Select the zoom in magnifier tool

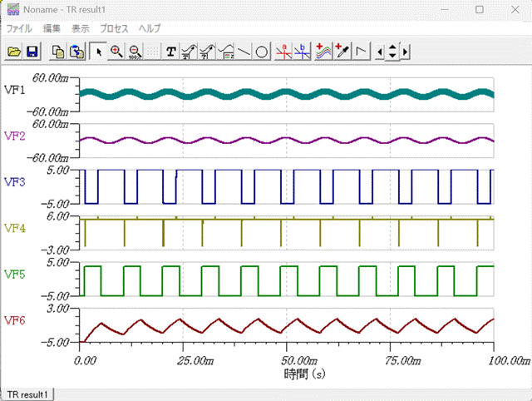point(116,52)
